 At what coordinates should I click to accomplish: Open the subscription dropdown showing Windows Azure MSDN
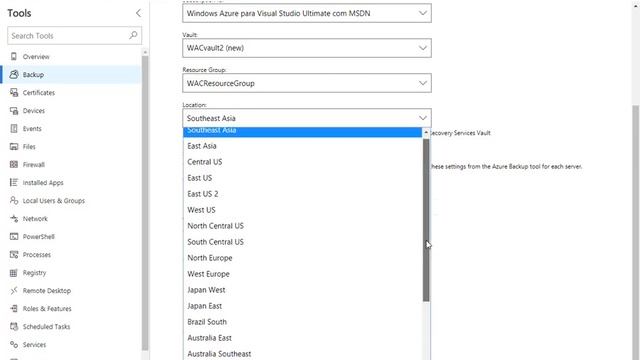307,13
